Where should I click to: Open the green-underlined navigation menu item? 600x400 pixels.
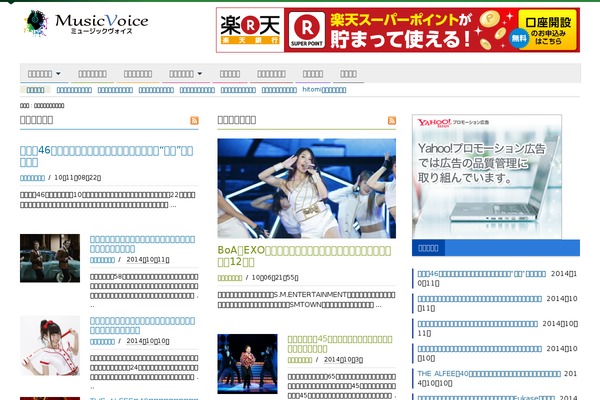[92, 74]
